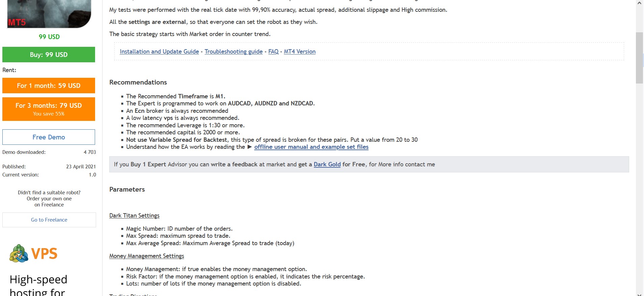Click the MetaTrader VPS logo icon

pos(19,253)
